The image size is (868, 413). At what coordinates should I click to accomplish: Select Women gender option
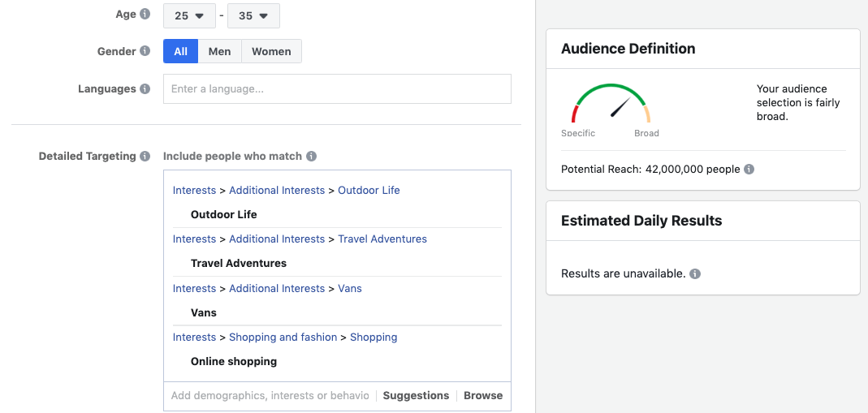point(271,51)
